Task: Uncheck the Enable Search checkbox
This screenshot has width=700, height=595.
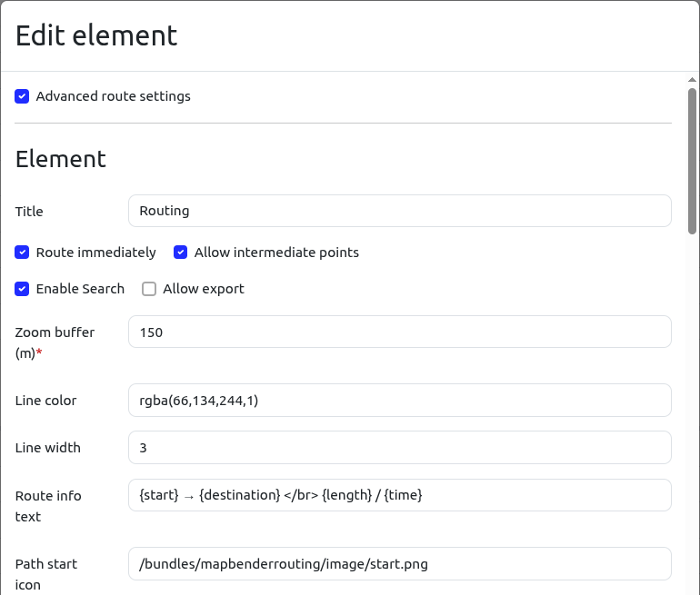Action: click(x=23, y=289)
